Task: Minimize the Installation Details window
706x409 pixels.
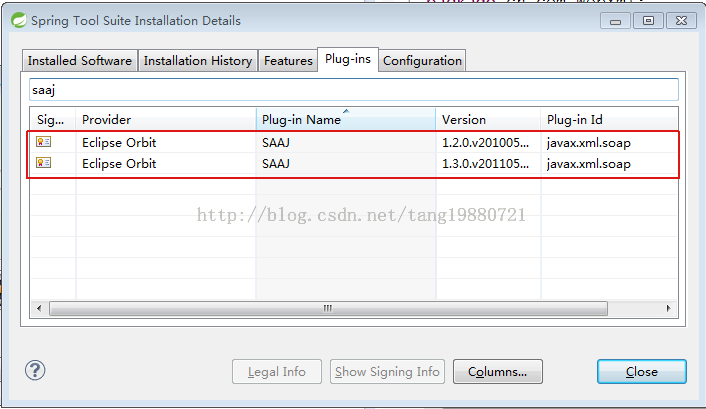Action: click(615, 21)
